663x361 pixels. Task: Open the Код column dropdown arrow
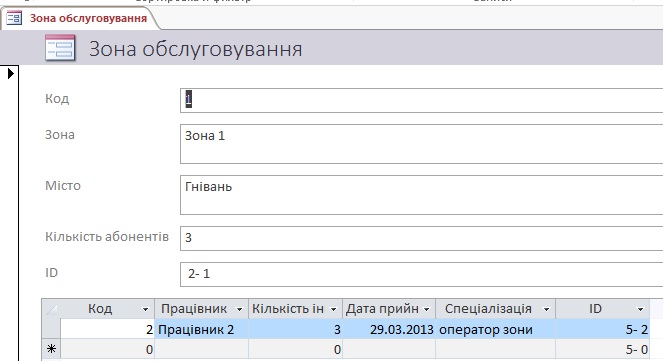pyautogui.click(x=145, y=309)
